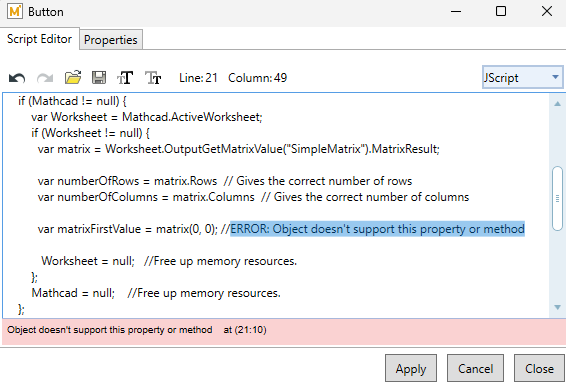Screen dimensions: 566x383
Task: Click the JScript dropdown arrow
Action: [x=555, y=77]
